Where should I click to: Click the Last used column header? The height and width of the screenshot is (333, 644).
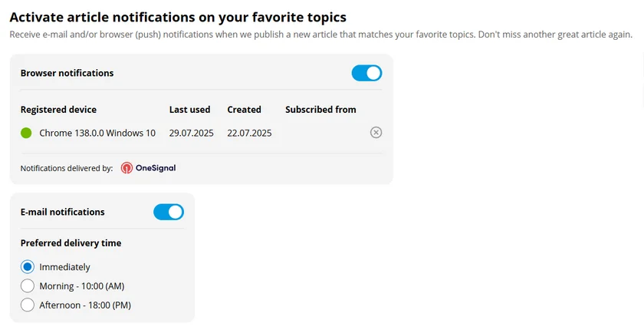tap(189, 110)
